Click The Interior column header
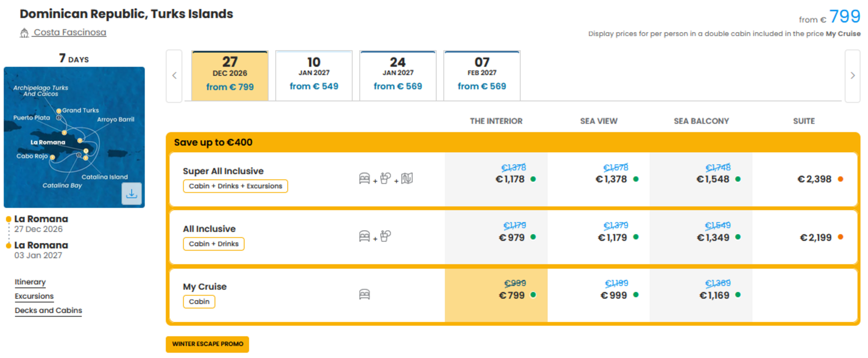This screenshot has height=358, width=868. [496, 121]
